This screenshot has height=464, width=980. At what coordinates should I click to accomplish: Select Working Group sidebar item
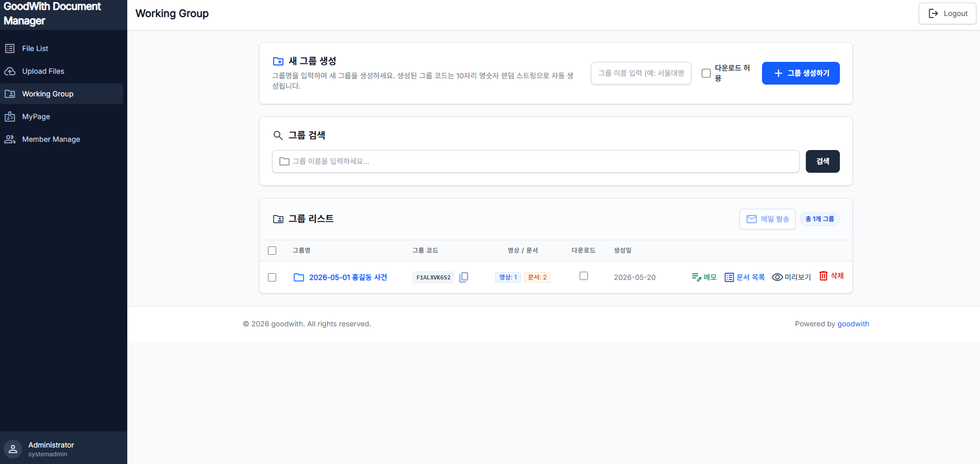coord(61,94)
